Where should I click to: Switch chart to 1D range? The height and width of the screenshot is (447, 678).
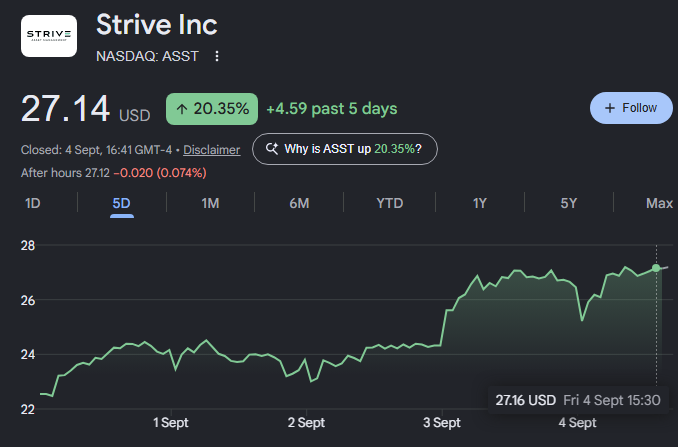click(33, 203)
